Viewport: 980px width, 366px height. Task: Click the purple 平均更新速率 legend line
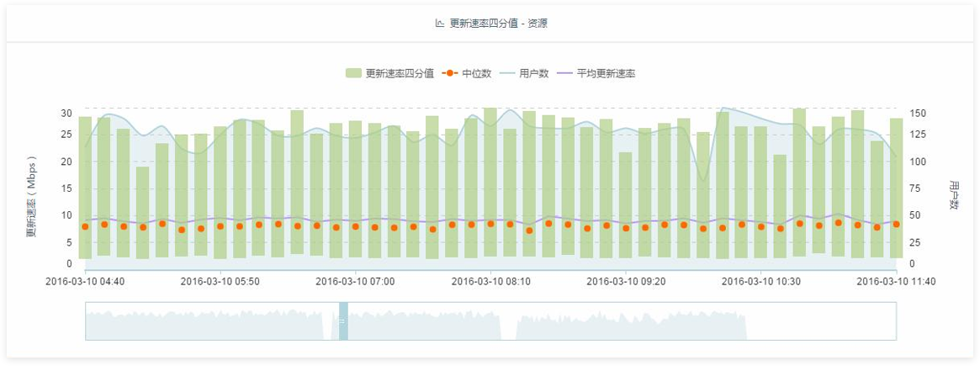[x=565, y=74]
